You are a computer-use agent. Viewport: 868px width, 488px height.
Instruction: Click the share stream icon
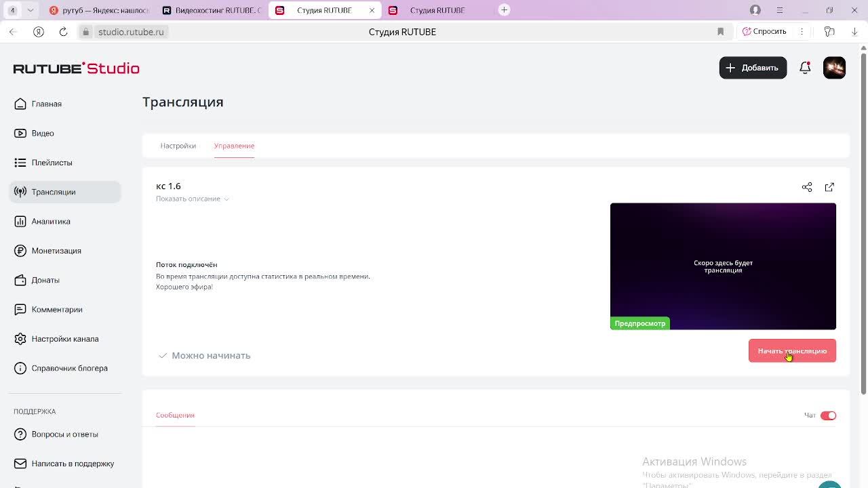click(x=807, y=187)
